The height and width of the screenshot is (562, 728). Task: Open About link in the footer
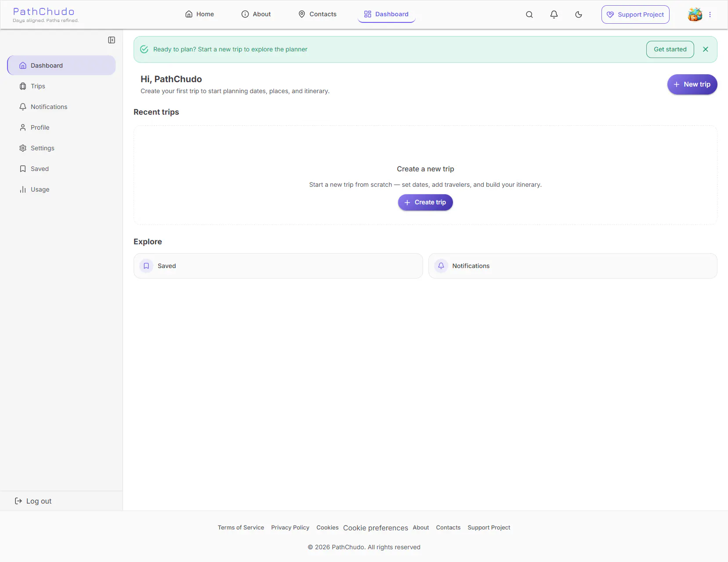pyautogui.click(x=421, y=528)
